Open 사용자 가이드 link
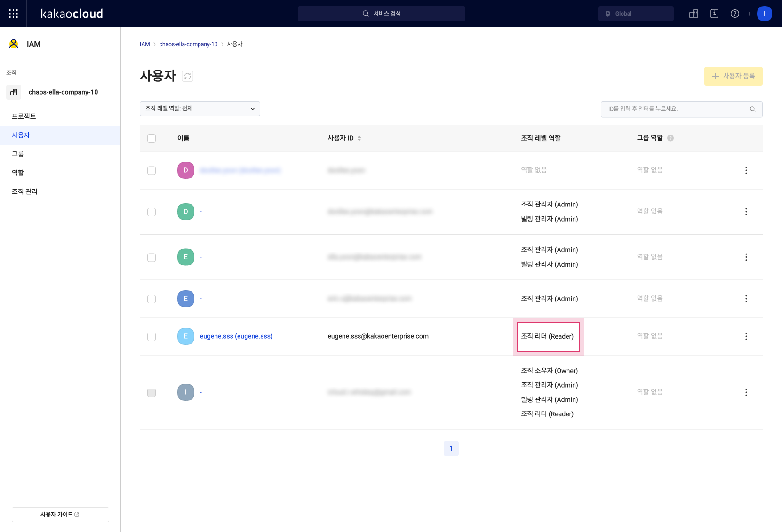Screen dimensions: 782x532 click(x=60, y=515)
